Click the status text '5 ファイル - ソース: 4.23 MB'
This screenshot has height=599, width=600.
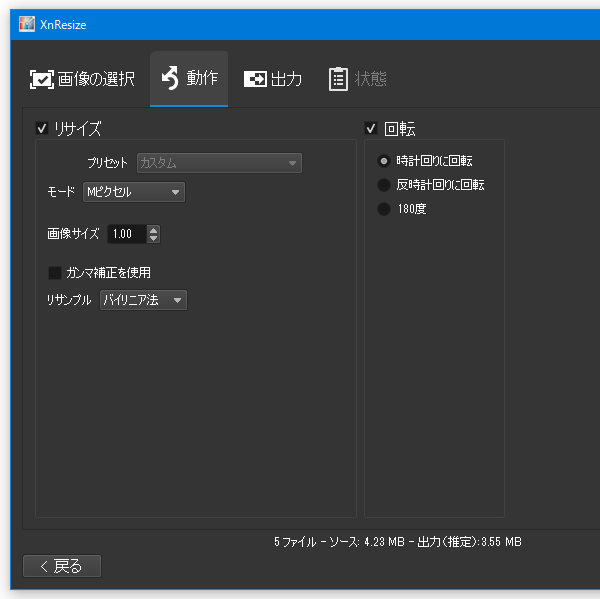tap(339, 542)
